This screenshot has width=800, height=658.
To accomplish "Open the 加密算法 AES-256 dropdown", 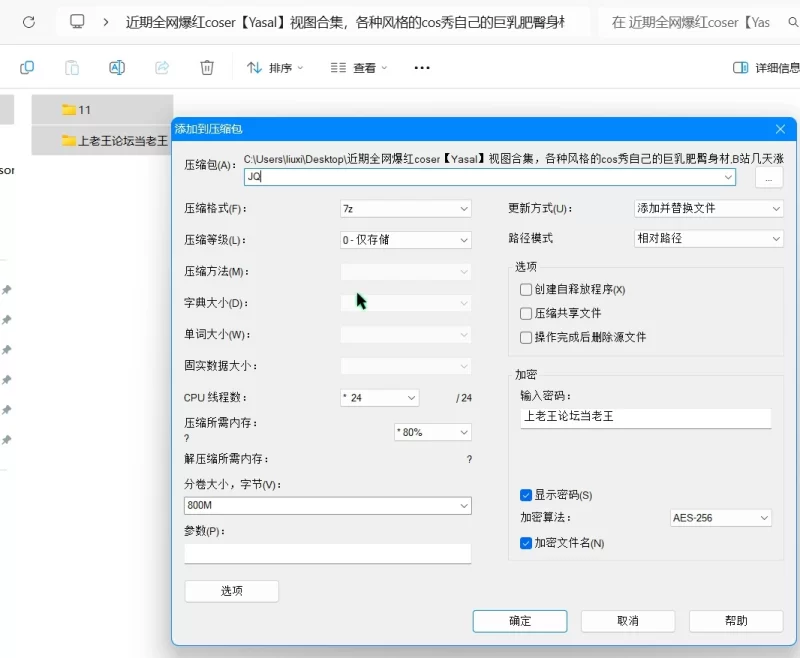I will click(720, 518).
